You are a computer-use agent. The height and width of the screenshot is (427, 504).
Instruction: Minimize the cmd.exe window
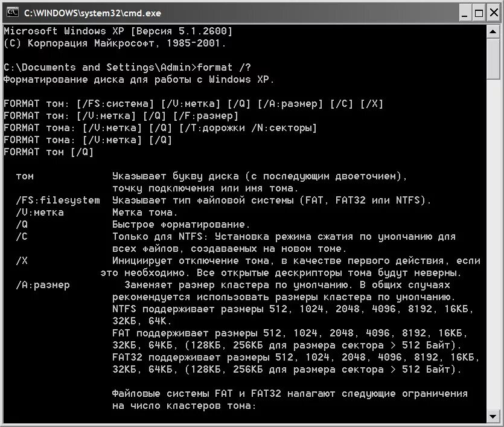click(464, 13)
